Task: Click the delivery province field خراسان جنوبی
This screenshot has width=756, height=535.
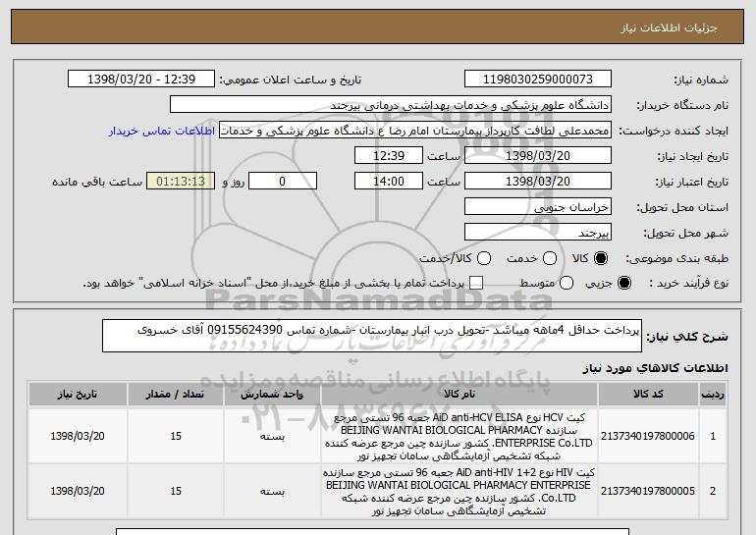Action: coord(538,207)
